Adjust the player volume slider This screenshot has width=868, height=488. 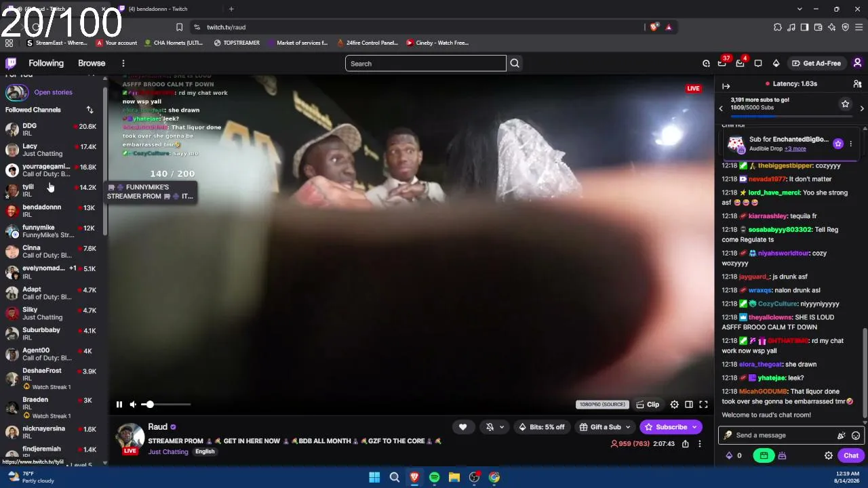[x=166, y=405]
